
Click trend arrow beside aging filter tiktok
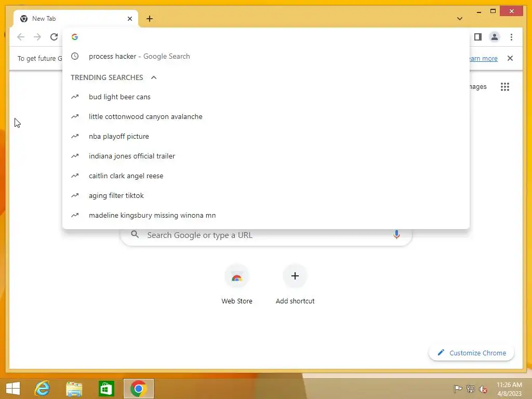tap(75, 195)
